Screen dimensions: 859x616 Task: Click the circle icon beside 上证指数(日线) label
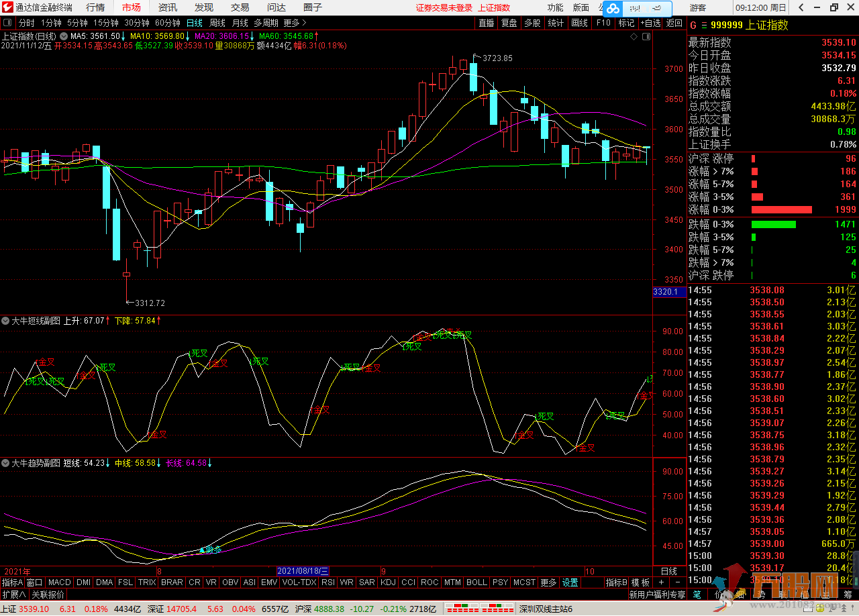pyautogui.click(x=64, y=36)
